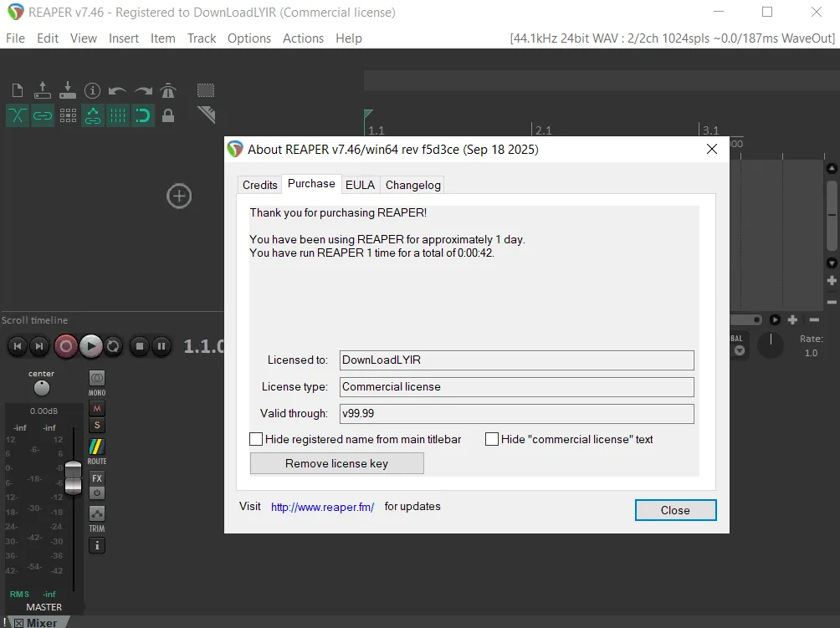
Task: Open the Actions menu
Action: click(303, 38)
